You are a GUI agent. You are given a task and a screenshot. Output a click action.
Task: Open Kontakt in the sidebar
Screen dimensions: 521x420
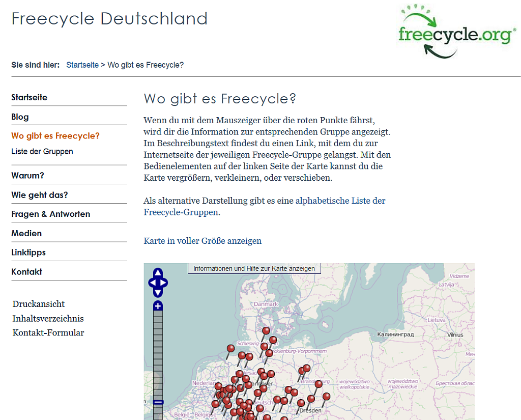26,272
